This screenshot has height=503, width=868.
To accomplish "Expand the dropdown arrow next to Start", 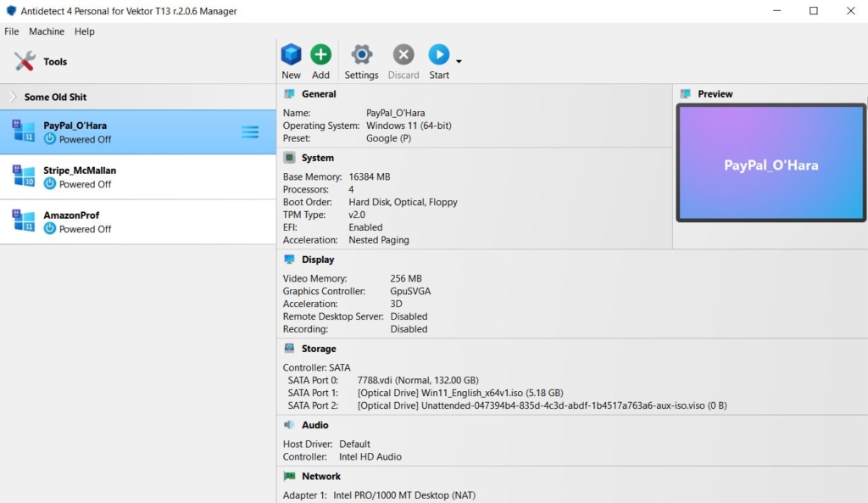I will (x=459, y=62).
